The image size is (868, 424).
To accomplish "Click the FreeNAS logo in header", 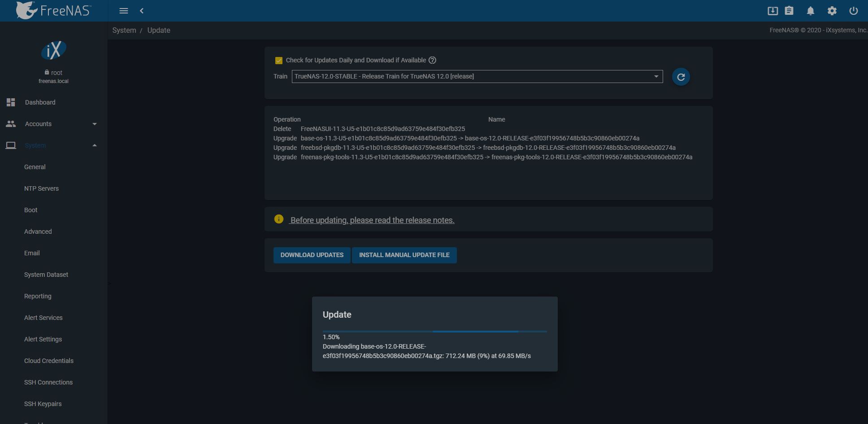I will pos(53,10).
